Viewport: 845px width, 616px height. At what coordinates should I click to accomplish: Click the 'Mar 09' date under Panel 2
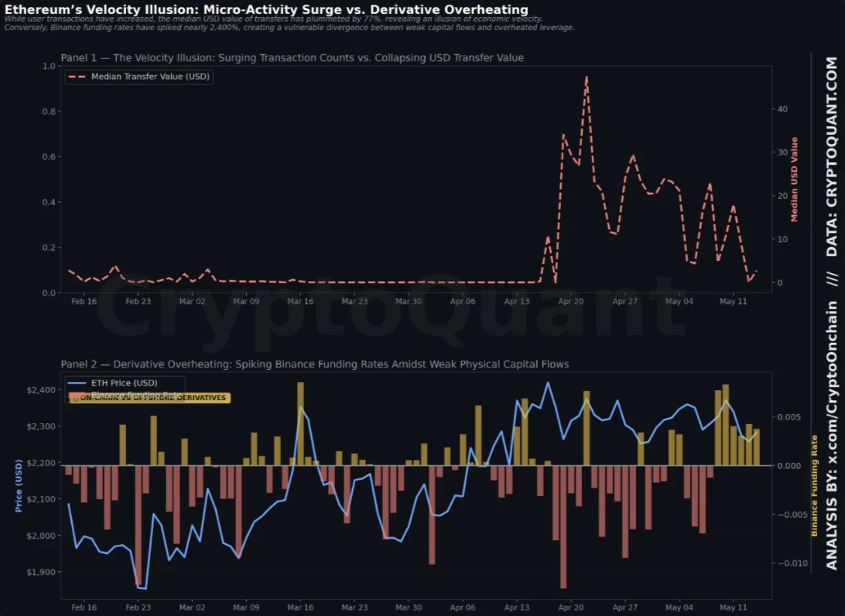[x=246, y=607]
